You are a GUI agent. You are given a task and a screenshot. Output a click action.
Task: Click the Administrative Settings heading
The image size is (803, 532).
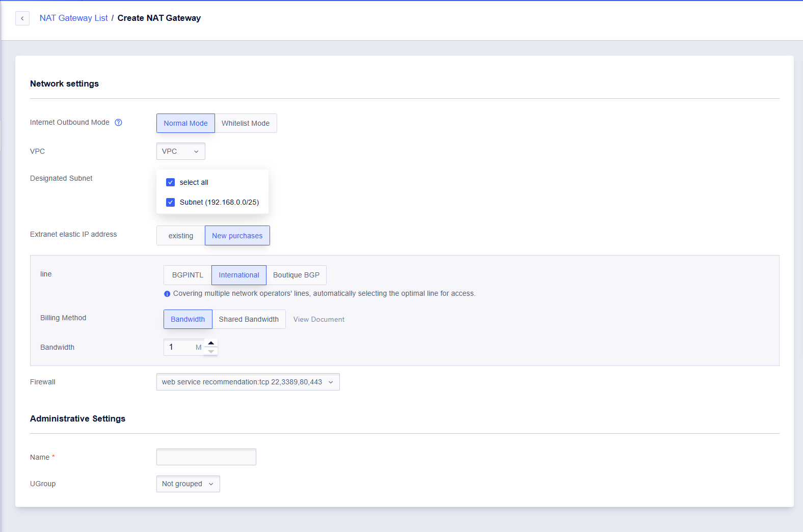tap(77, 418)
